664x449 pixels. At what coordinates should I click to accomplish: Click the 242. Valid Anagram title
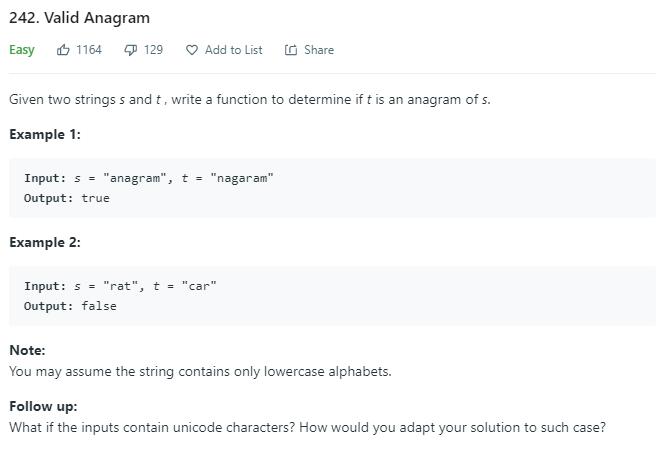[x=80, y=18]
